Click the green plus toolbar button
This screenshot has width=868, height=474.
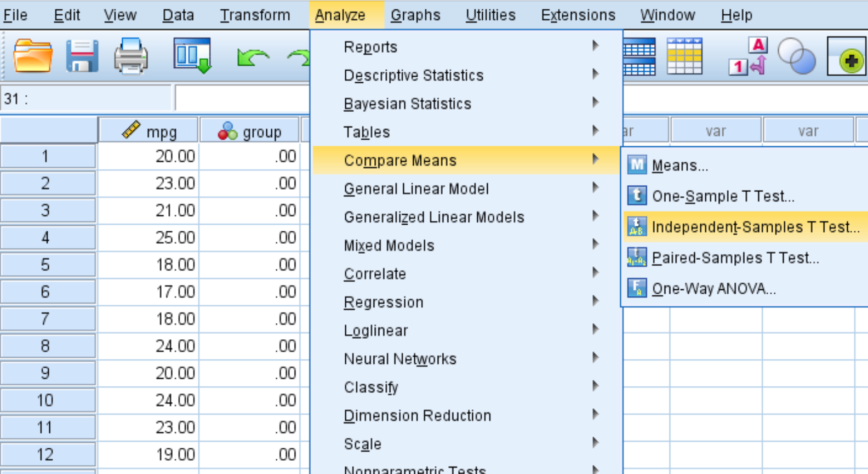[x=847, y=56]
